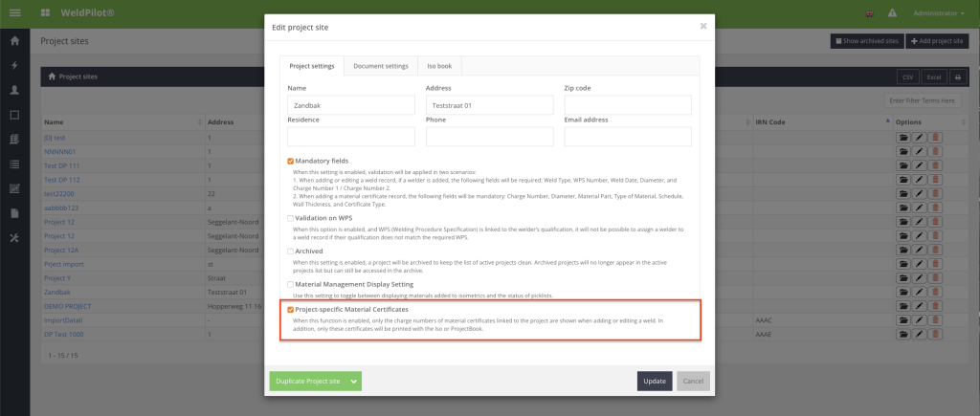The image size is (980, 416).
Task: Enable the Validation on WPS checkbox
Action: [x=291, y=217]
